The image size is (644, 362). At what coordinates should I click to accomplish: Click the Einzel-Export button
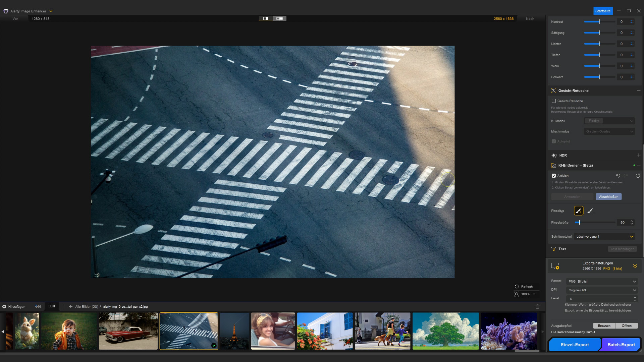575,345
